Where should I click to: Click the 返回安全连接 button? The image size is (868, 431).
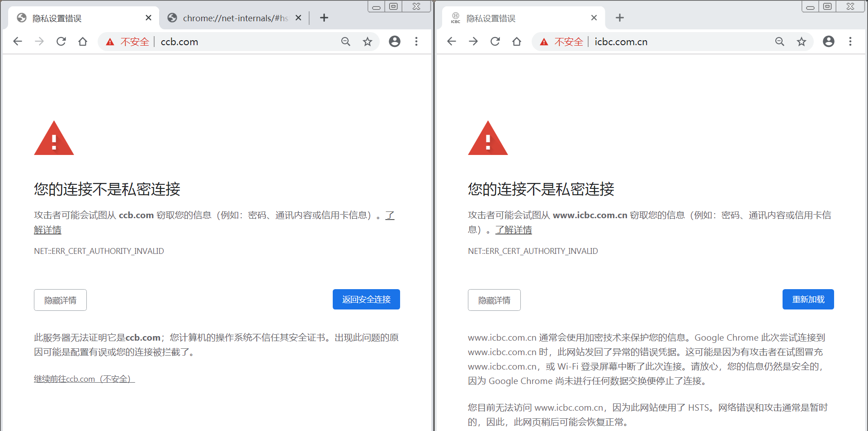click(366, 300)
